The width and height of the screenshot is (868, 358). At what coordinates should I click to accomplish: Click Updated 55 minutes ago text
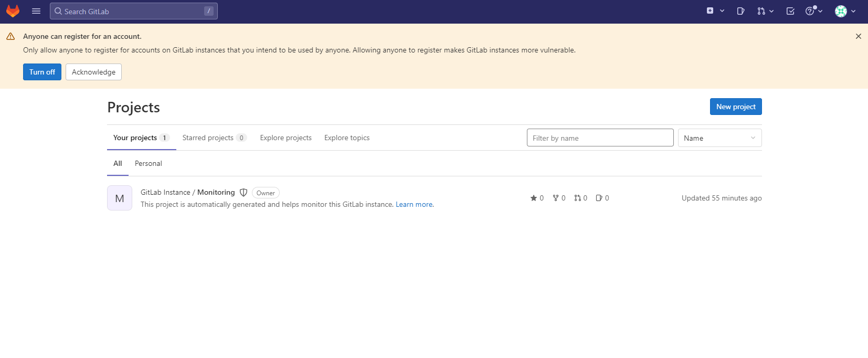coord(722,198)
